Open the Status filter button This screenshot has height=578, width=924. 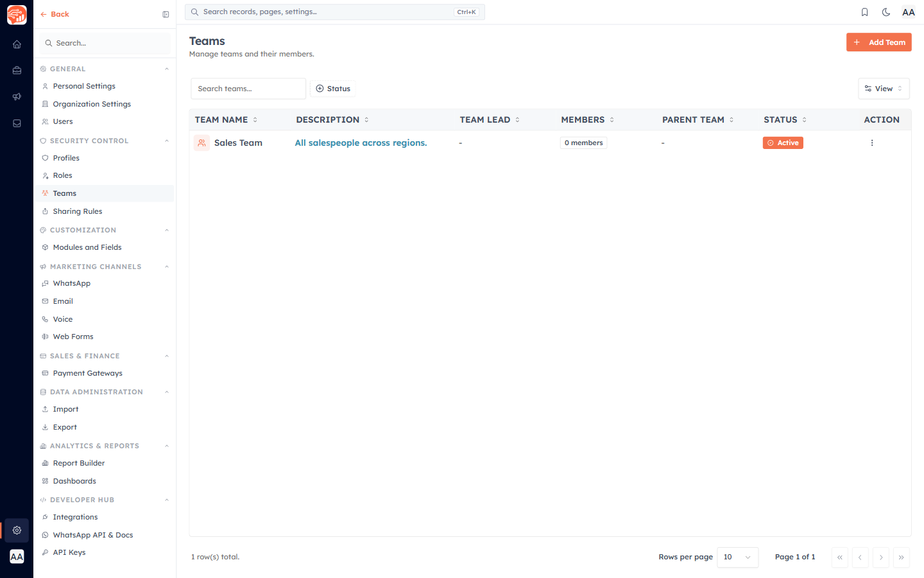[333, 89]
